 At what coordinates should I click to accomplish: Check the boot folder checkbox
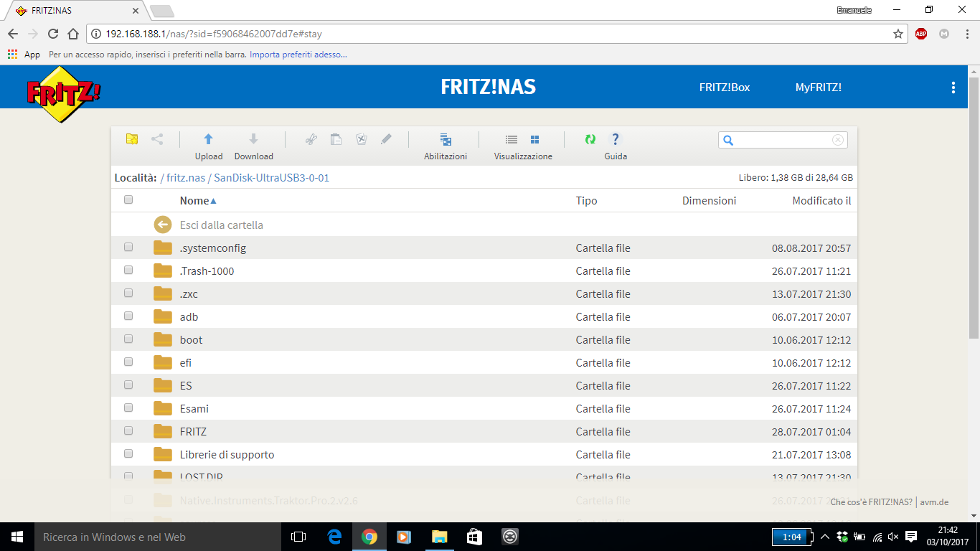(x=128, y=339)
